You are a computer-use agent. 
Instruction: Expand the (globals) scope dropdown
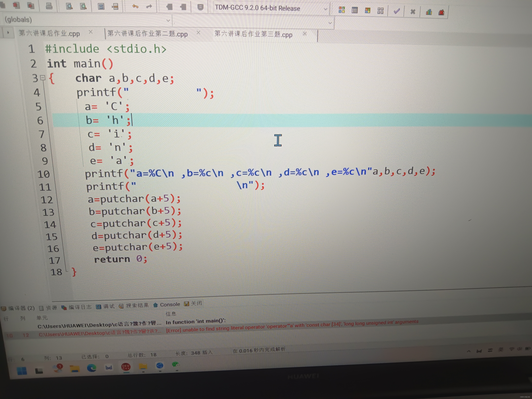pos(168,20)
